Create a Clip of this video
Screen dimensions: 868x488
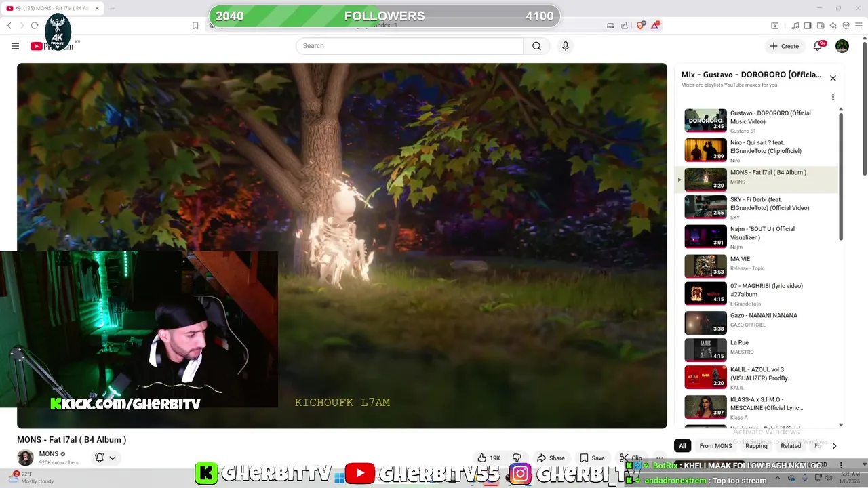pyautogui.click(x=630, y=458)
